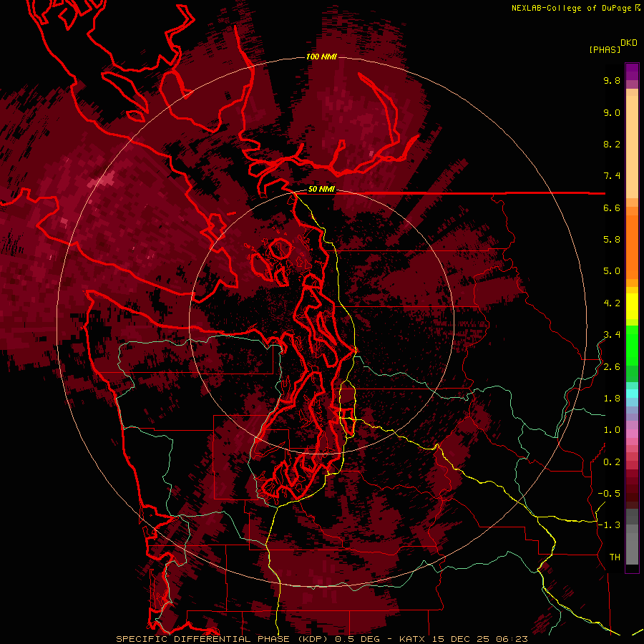Click the TH legend label
Image resolution: width=644 pixels, height=644 pixels.
[x=615, y=557]
